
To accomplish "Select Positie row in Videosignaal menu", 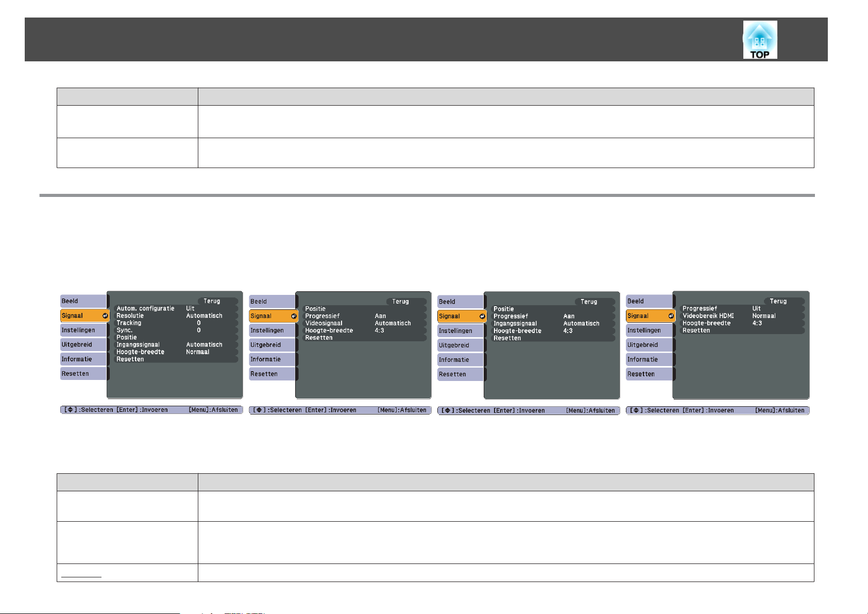I will [x=365, y=309].
